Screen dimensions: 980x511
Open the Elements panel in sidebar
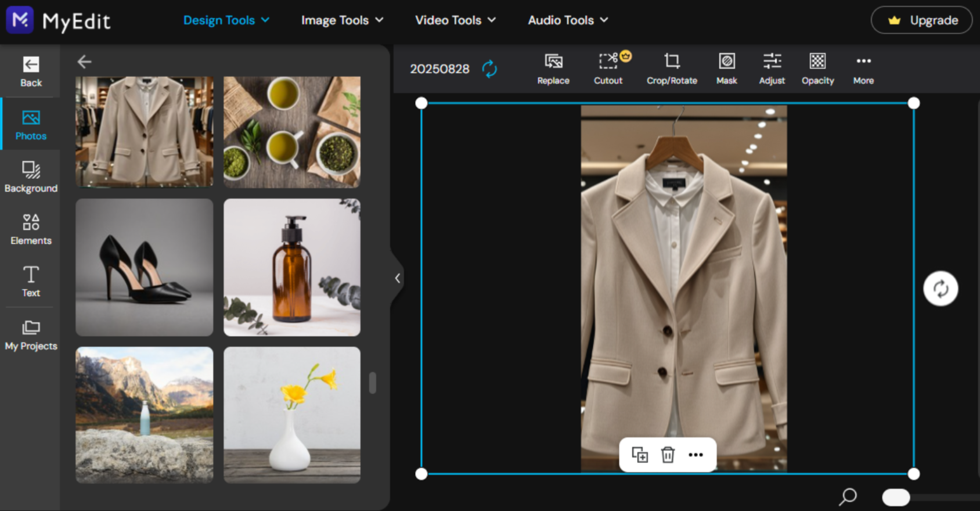31,229
